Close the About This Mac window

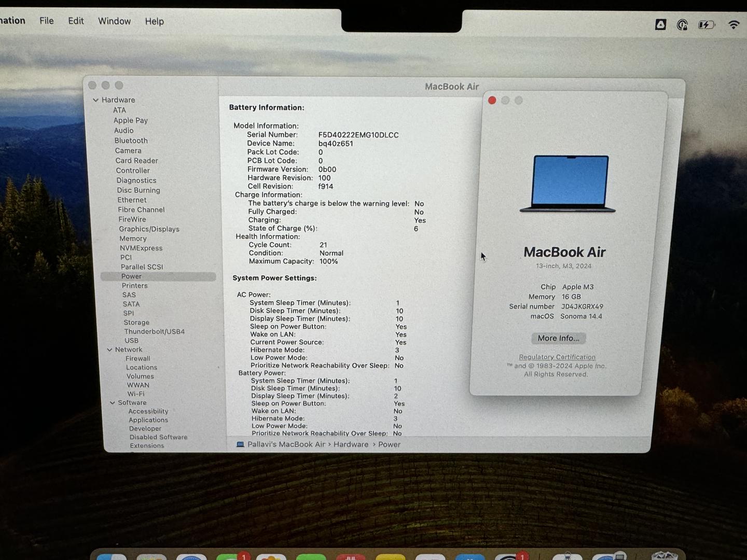(492, 101)
